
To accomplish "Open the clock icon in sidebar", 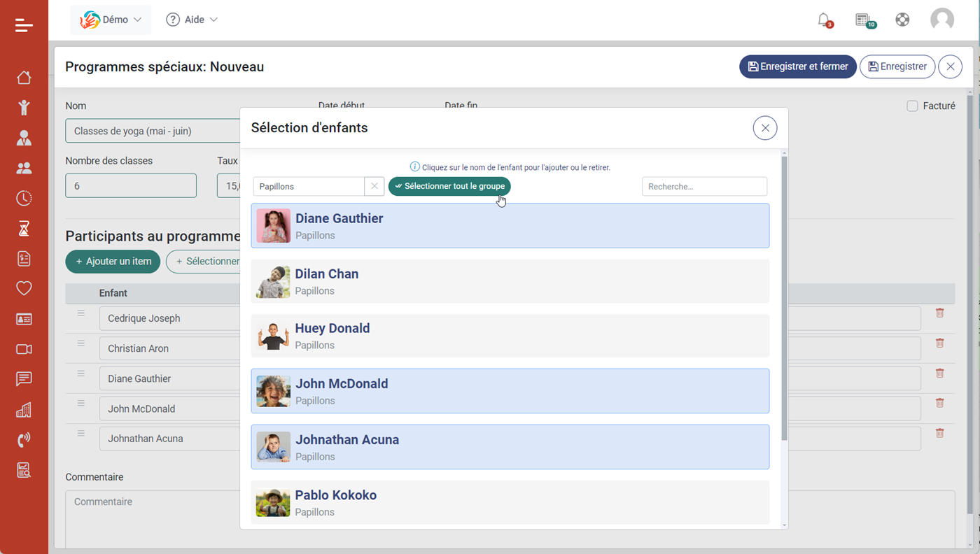I will [x=24, y=198].
